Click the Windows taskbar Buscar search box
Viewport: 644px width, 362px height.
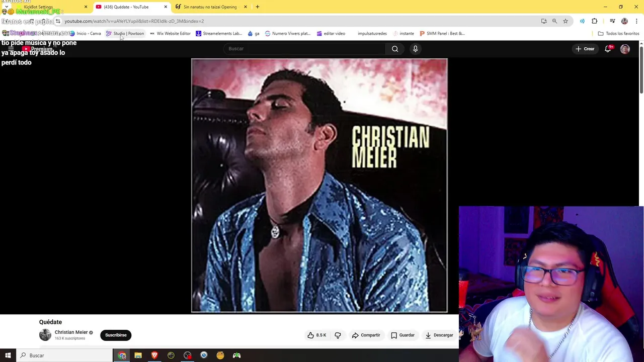[64, 355]
